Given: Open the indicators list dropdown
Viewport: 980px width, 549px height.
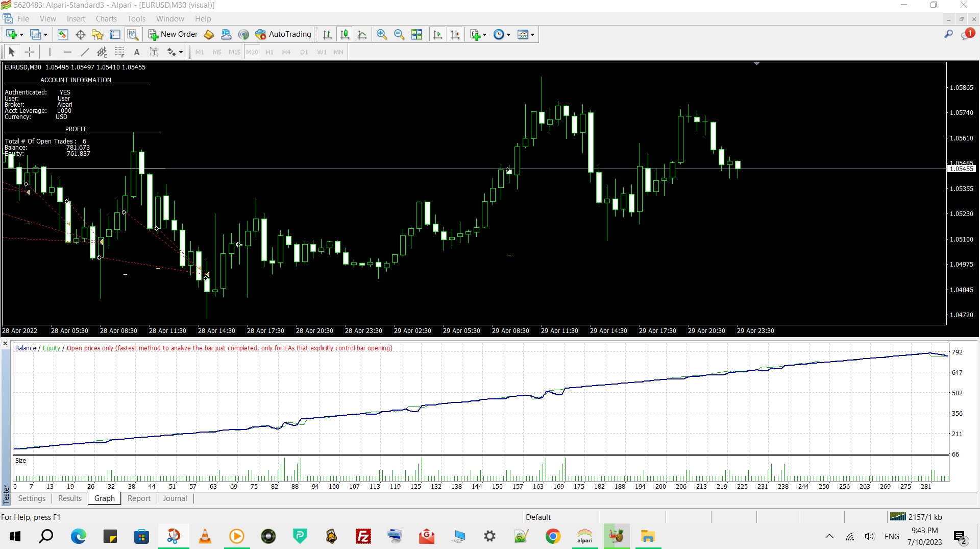Looking at the screenshot, I should coord(478,34).
